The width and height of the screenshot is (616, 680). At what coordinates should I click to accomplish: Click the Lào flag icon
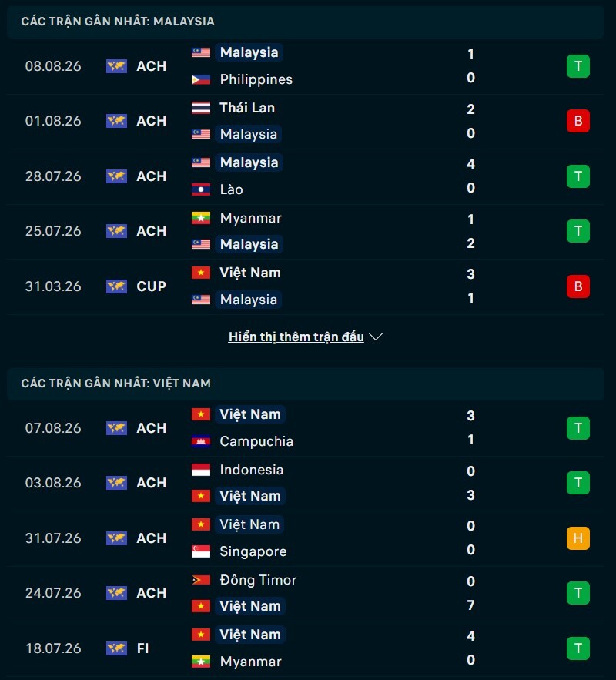201,189
